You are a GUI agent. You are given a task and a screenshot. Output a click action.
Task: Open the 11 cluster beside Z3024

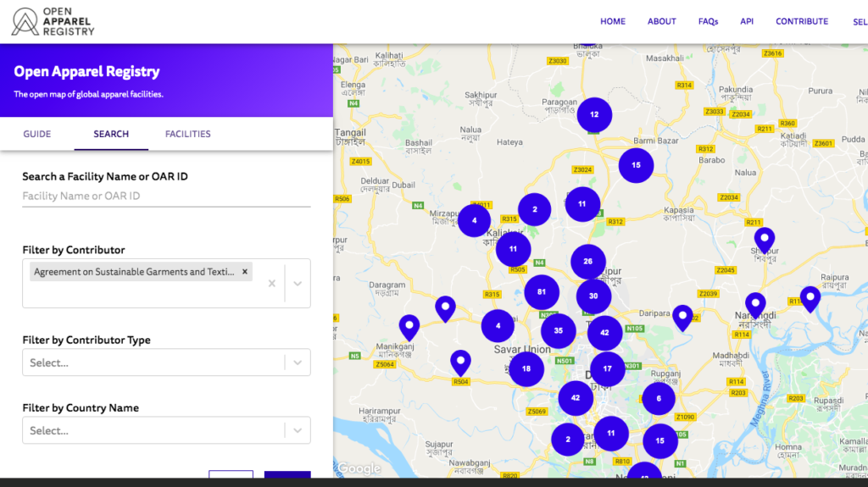coord(581,203)
